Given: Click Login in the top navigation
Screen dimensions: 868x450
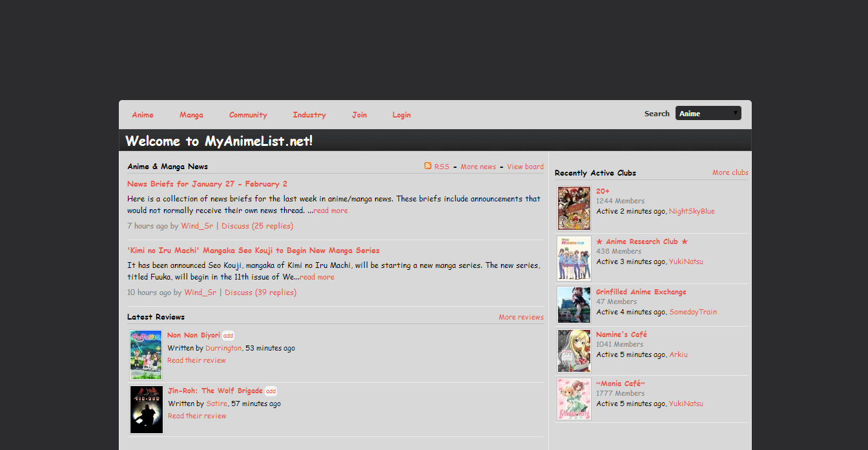Looking at the screenshot, I should coord(401,114).
